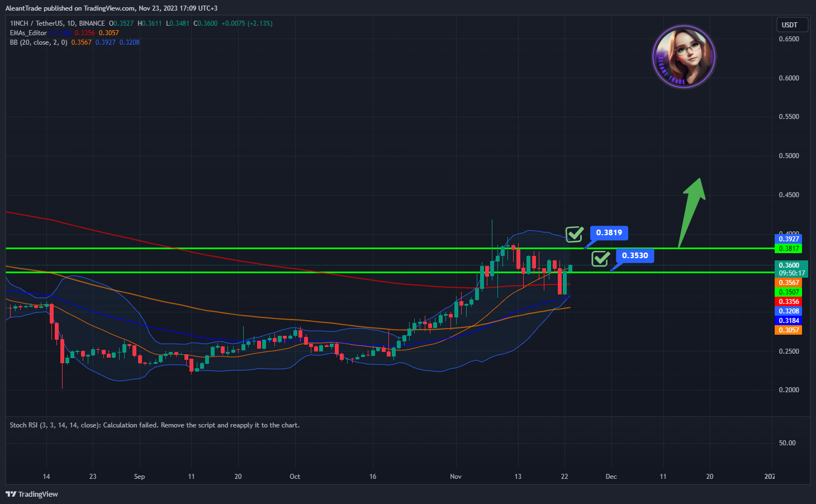816x504 pixels.
Task: Click the Dec label on time axis
Action: point(611,477)
